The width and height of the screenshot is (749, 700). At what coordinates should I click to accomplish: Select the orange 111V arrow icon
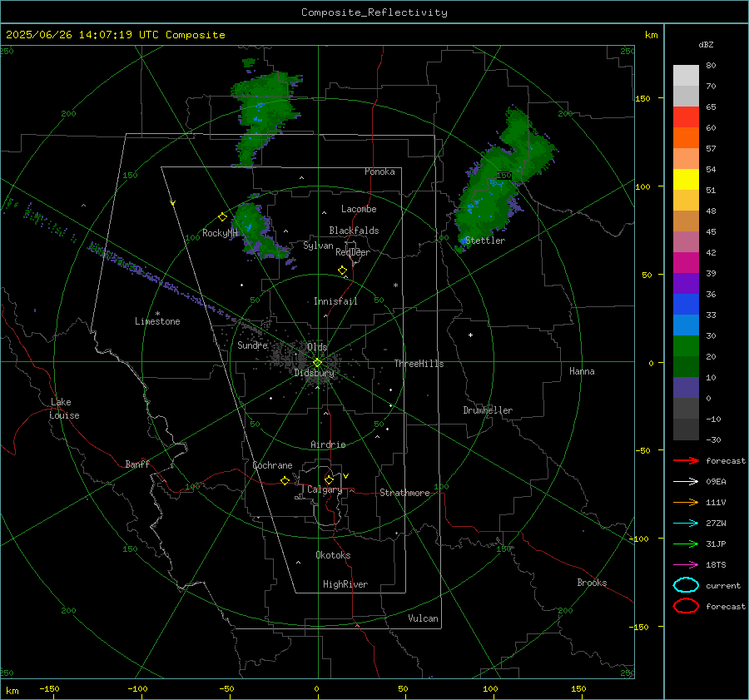coord(686,502)
